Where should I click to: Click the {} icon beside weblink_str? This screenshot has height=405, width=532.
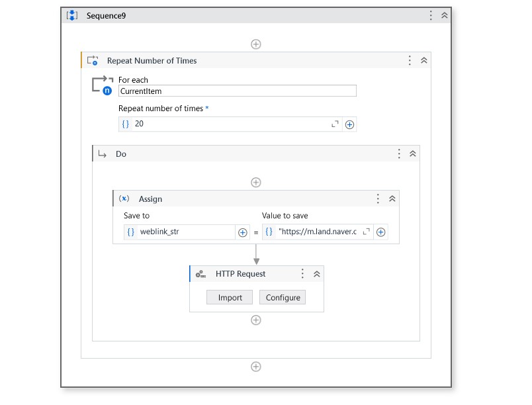pos(131,232)
